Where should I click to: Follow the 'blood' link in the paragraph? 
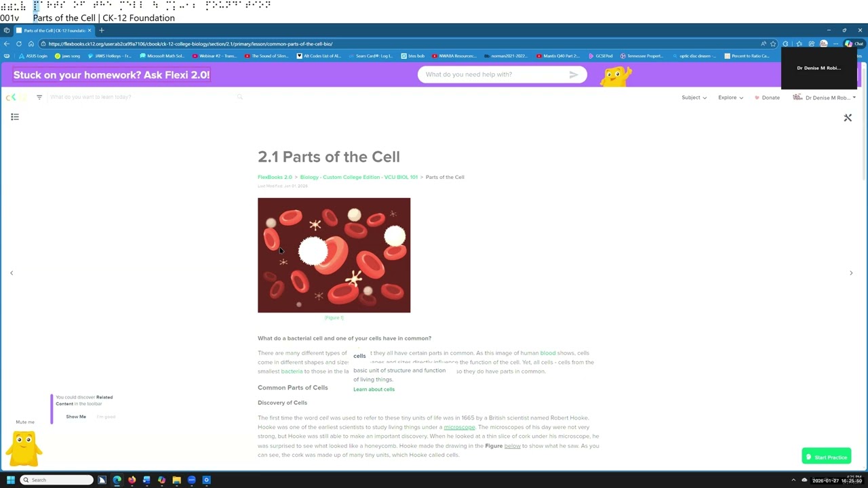[x=548, y=353]
